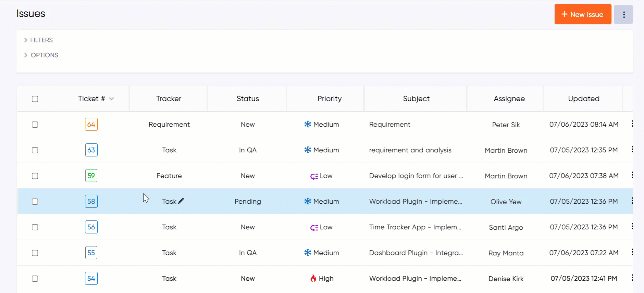Click the pencil edit icon beside Task in row 58
Screen dimensions: 644x293
tap(181, 201)
